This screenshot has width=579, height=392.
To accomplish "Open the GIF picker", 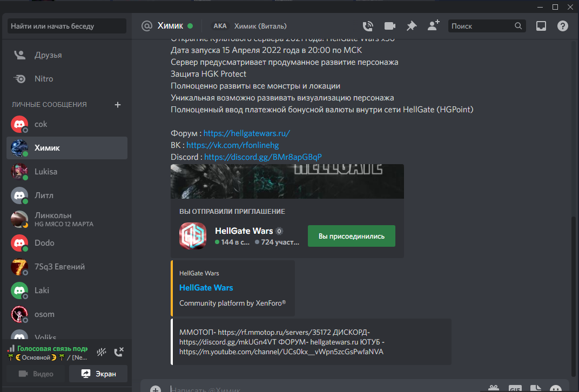I will click(x=515, y=389).
